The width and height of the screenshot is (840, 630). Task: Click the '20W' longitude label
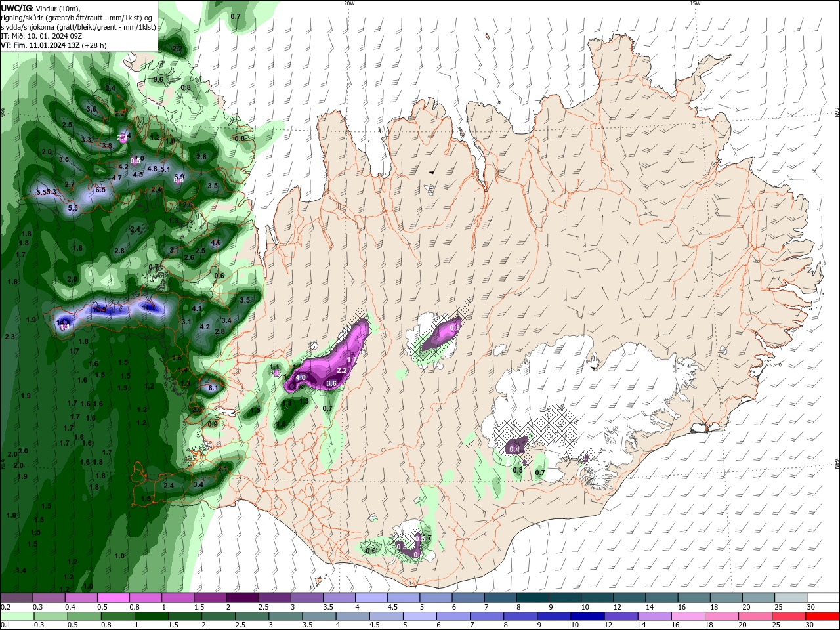(x=349, y=3)
